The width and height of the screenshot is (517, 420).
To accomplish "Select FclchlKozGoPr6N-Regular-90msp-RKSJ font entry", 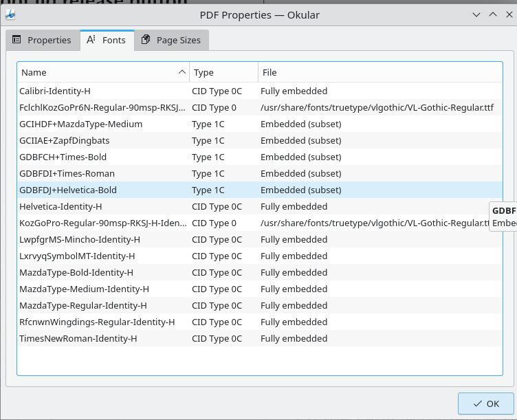I will pos(260,107).
